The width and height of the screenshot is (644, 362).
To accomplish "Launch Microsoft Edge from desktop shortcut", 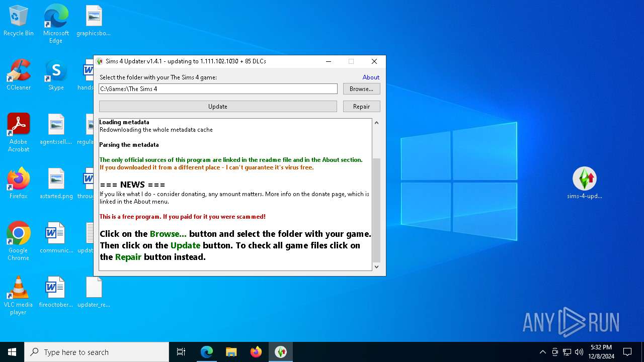I will click(x=56, y=24).
